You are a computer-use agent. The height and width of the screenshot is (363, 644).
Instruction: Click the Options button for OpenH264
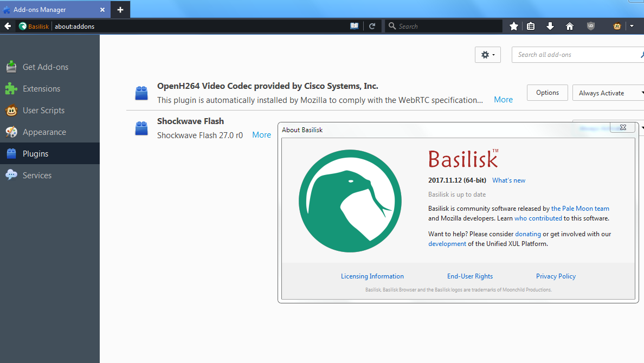pos(547,93)
